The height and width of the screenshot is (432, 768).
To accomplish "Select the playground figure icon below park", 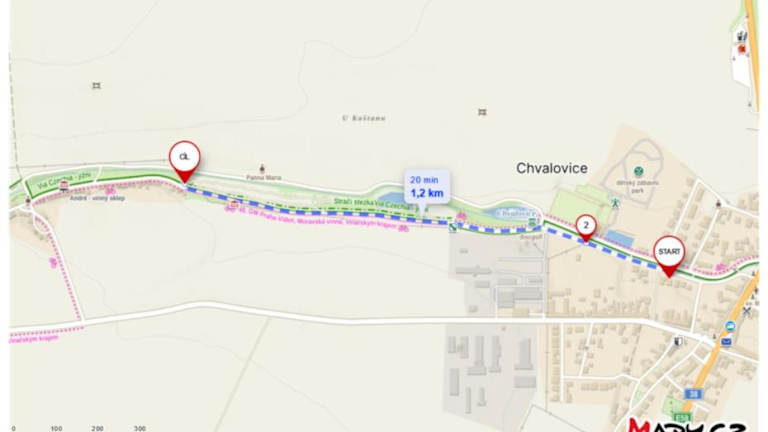I will 615,203.
